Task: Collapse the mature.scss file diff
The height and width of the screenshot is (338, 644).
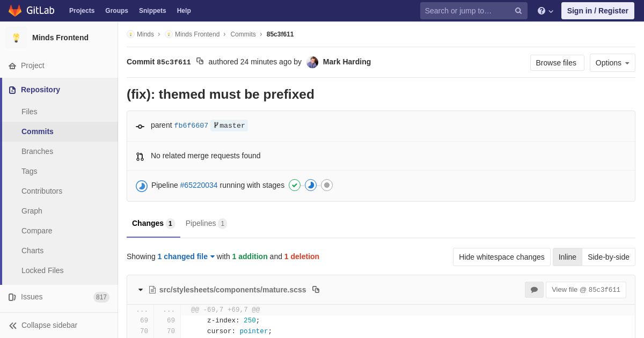Action: tap(141, 290)
